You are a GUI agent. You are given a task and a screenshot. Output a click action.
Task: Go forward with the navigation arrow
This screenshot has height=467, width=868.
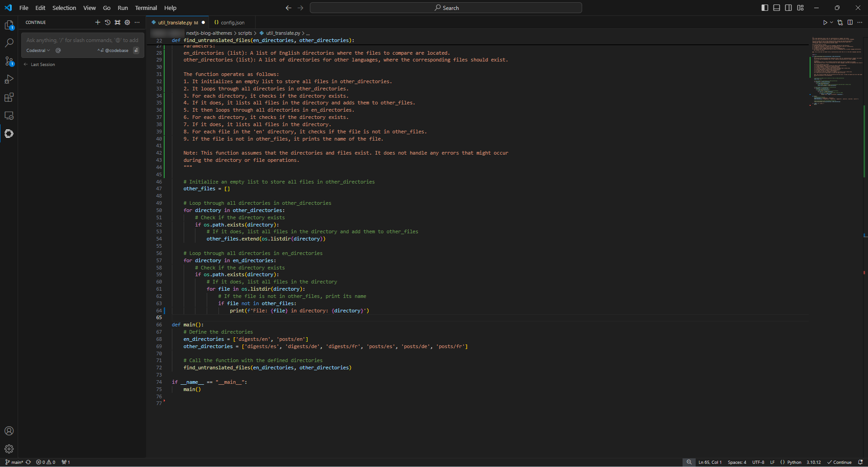coord(300,8)
